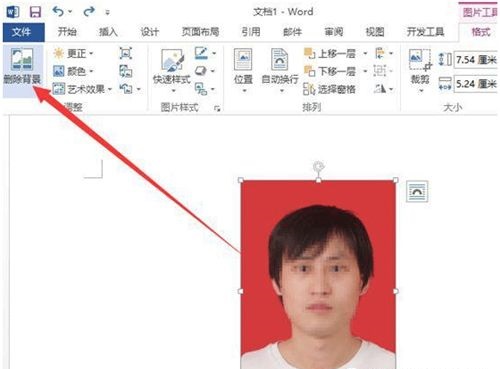Image resolution: width=500 pixels, height=369 pixels.
Task: Click the Save icon in the quick access toolbar
Action: pos(35,12)
